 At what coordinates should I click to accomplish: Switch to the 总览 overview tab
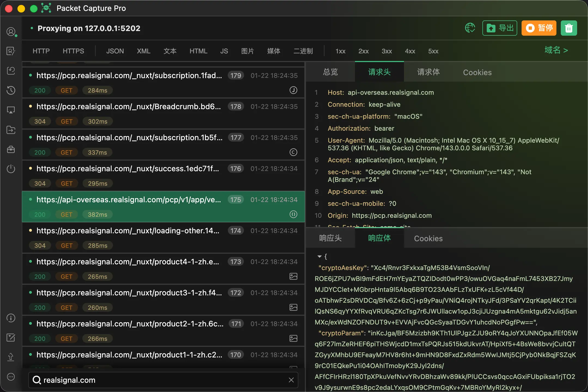point(330,72)
